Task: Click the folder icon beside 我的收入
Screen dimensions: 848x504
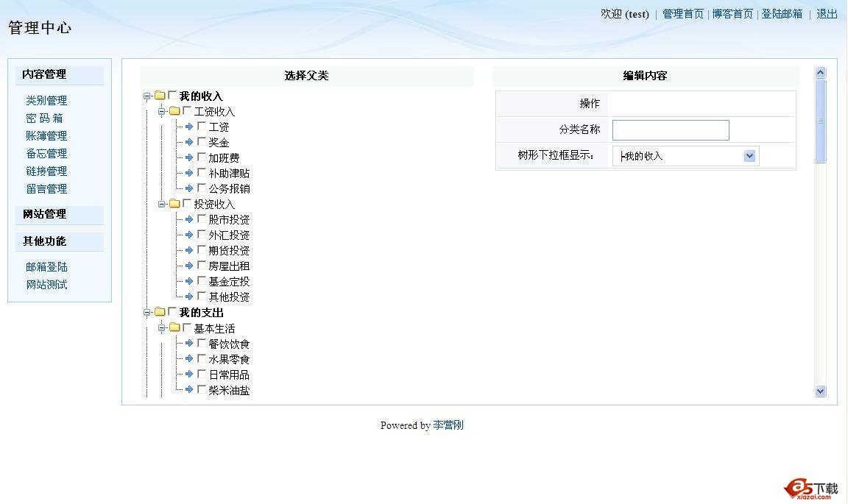Action: click(160, 96)
